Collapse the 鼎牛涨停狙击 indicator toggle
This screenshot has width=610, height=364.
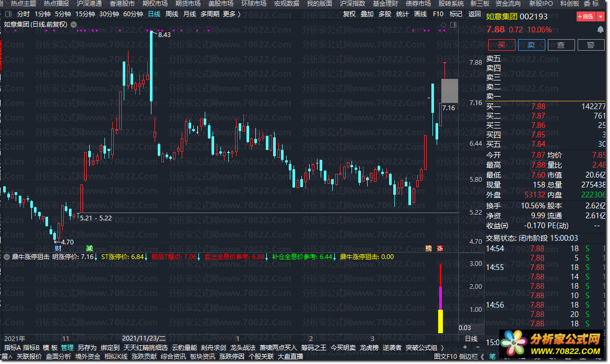pyautogui.click(x=7, y=257)
